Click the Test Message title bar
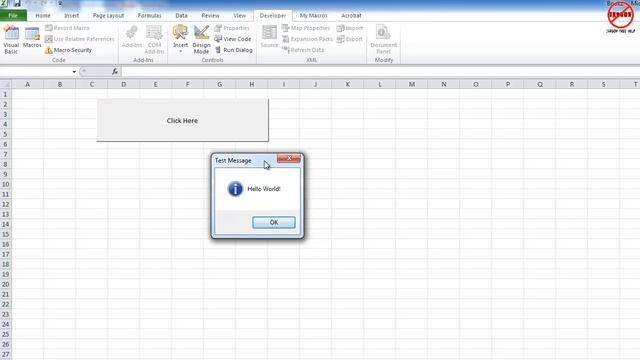This screenshot has height=360, width=640. 245,160
